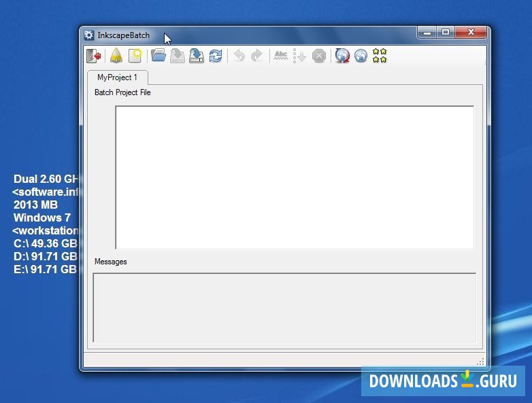
Task: Click the greyed-out save icon
Action: tap(177, 56)
